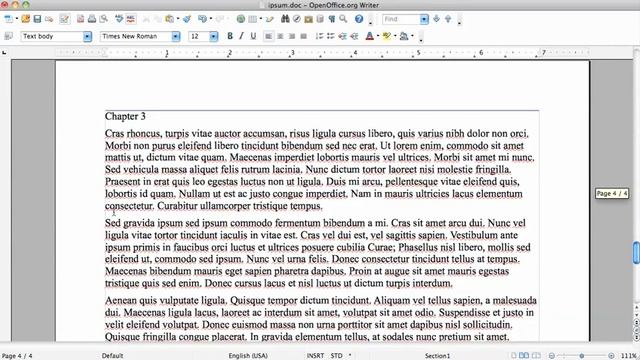Open the Find field history dropdown
Screen dimensions: 640x360
pos(424,19)
